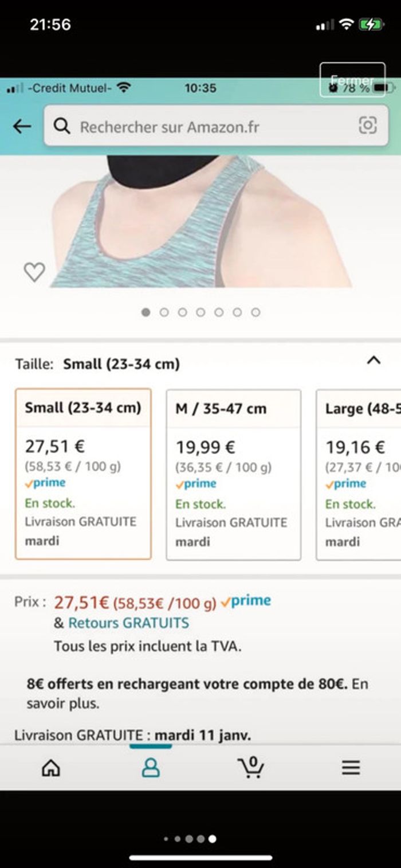401x868 pixels.
Task: Open the account profile icon
Action: pyautogui.click(x=151, y=768)
